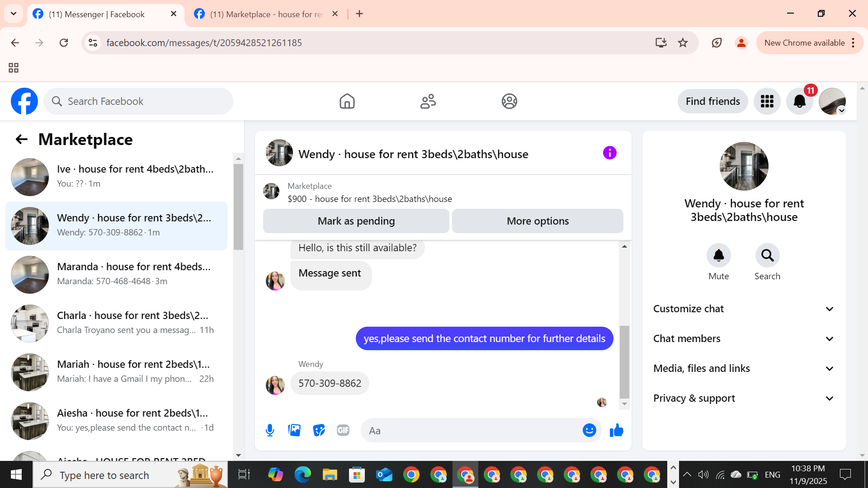Click the Chrome back navigation arrow

coord(15,42)
